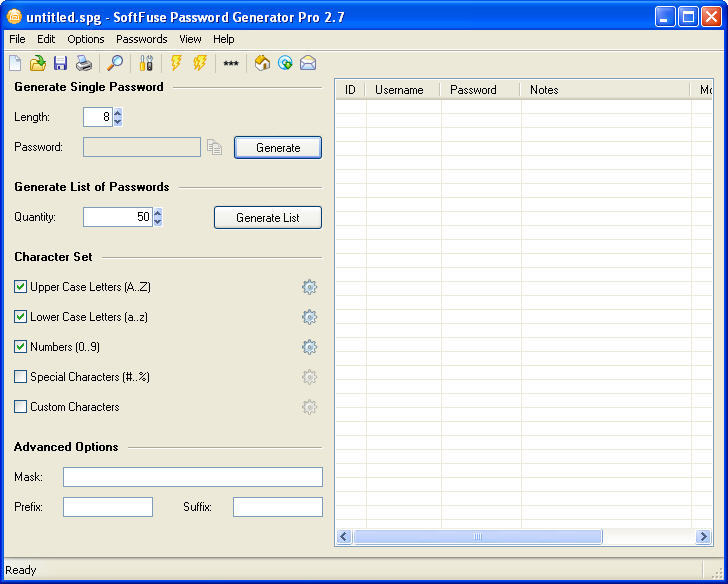Image resolution: width=728 pixels, height=584 pixels.
Task: Increase Quantity with up spinner arrow
Action: pyautogui.click(x=158, y=213)
